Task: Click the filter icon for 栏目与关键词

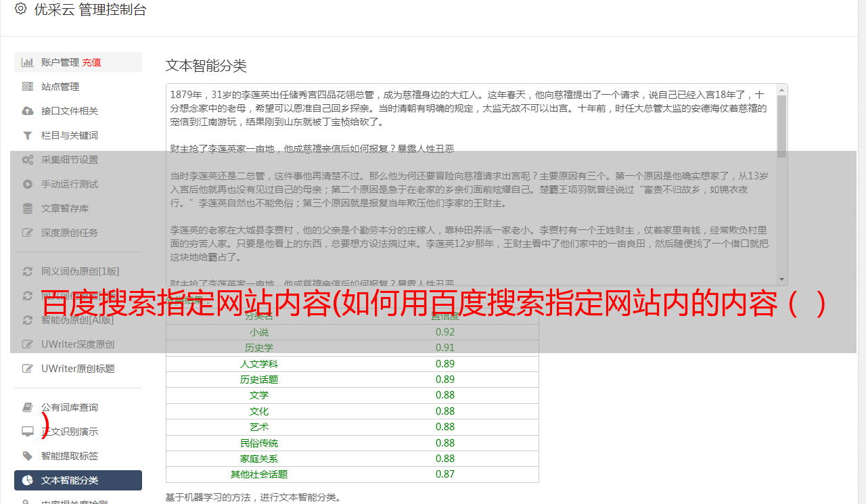Action: tap(28, 135)
